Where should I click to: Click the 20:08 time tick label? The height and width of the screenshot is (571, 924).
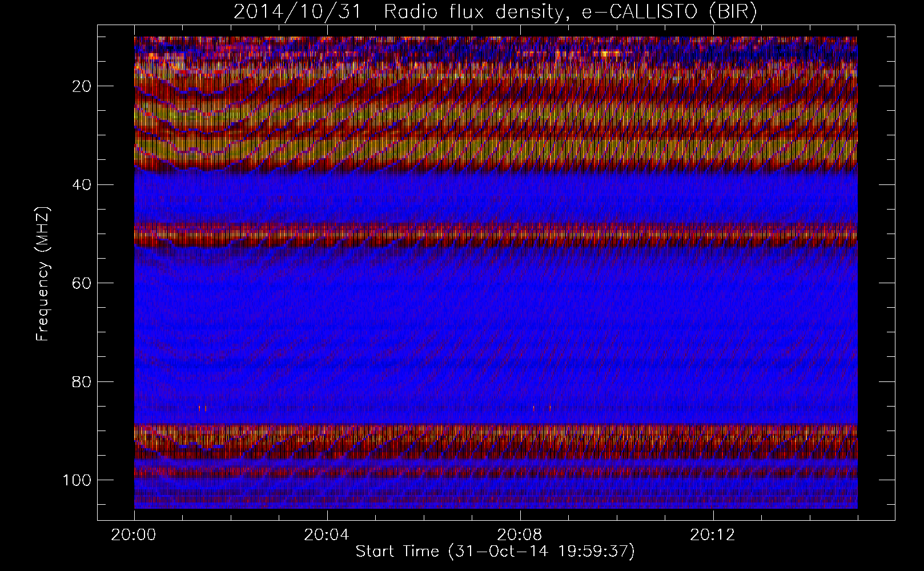tap(520, 535)
